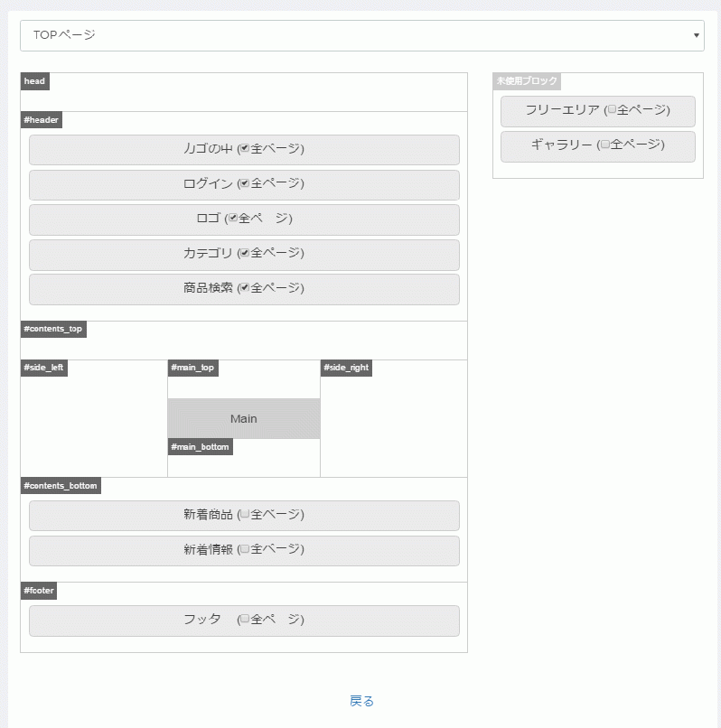This screenshot has height=728, width=721.
Task: Click the #footer section label
Action: (39, 591)
